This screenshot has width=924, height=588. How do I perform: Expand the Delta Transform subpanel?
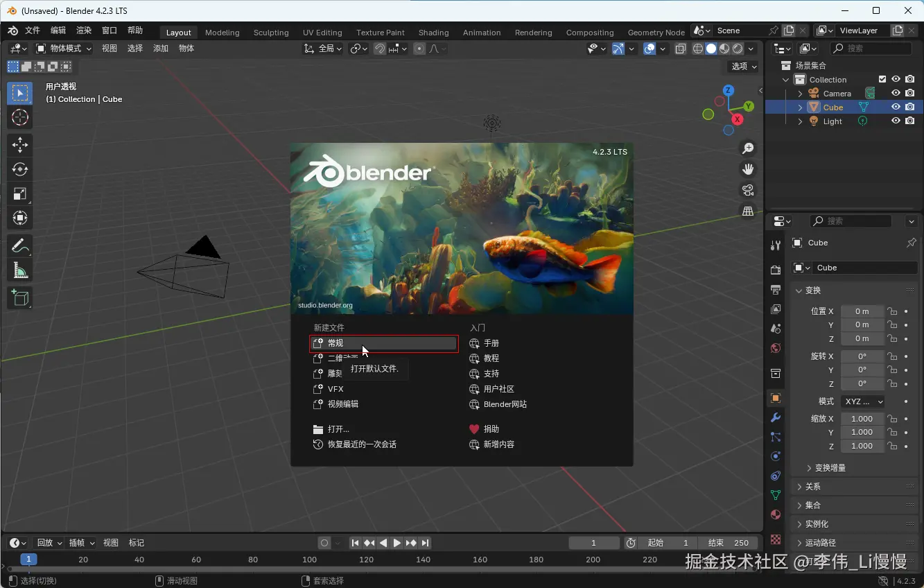[830, 468]
